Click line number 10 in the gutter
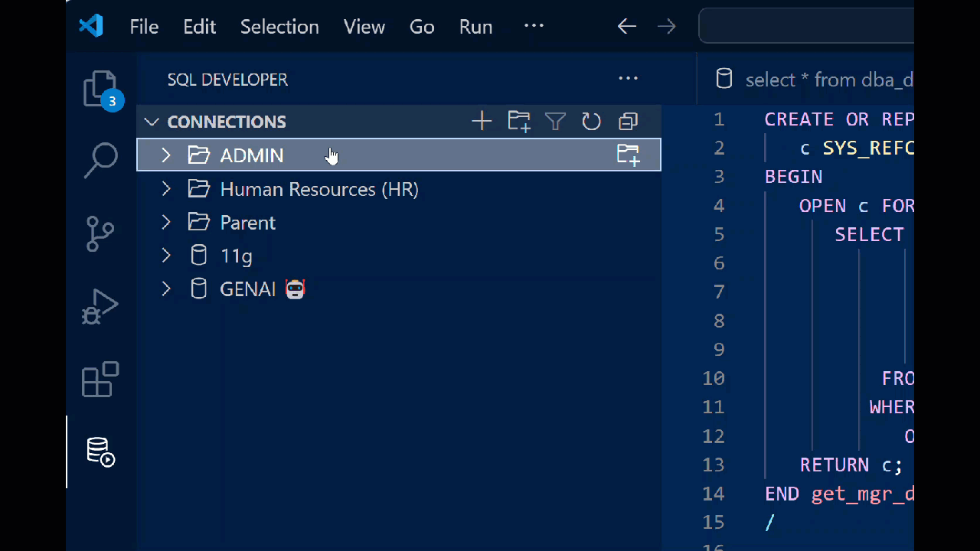 [x=714, y=379]
